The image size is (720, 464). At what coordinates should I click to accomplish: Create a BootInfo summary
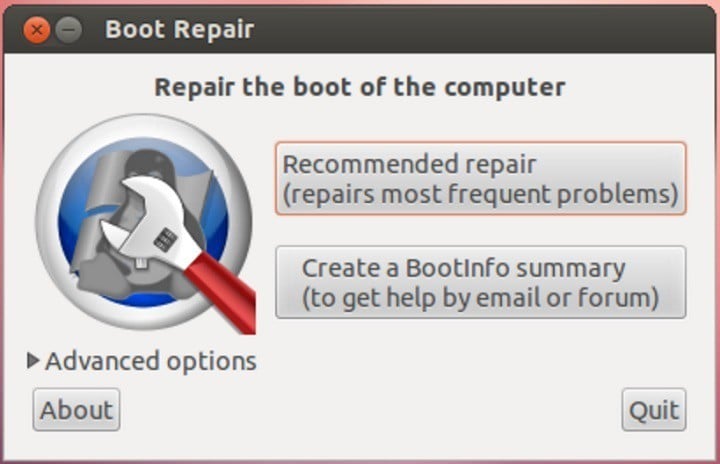[481, 282]
